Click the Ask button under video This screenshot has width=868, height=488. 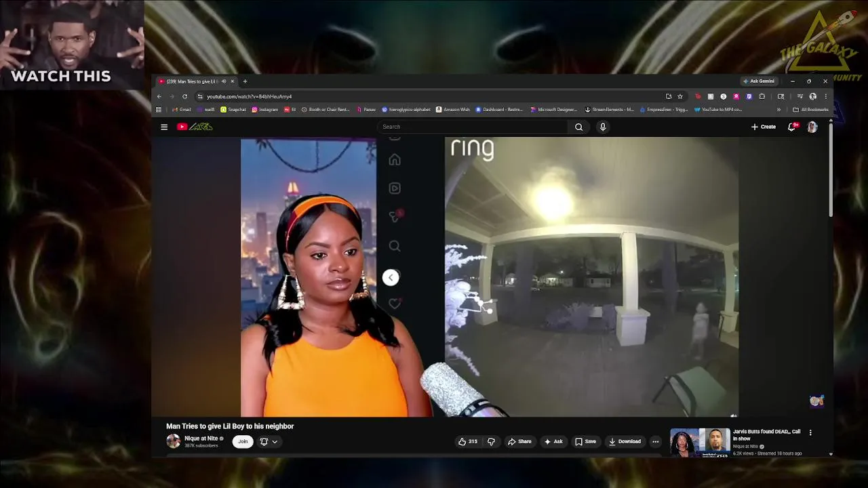(x=553, y=441)
